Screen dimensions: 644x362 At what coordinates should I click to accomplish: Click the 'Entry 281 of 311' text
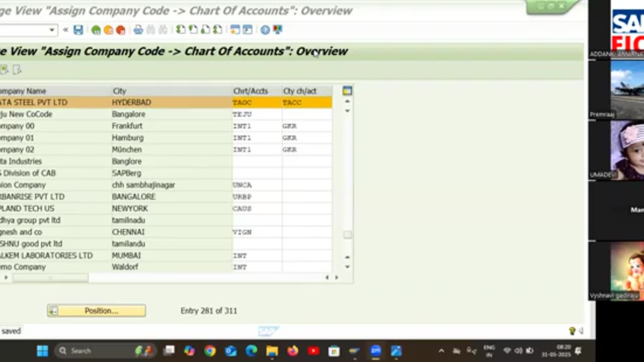coord(209,311)
